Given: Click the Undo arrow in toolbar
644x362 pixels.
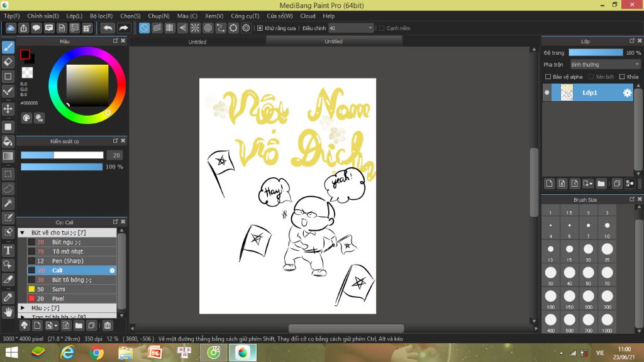Looking at the screenshot, I should pyautogui.click(x=108, y=28).
